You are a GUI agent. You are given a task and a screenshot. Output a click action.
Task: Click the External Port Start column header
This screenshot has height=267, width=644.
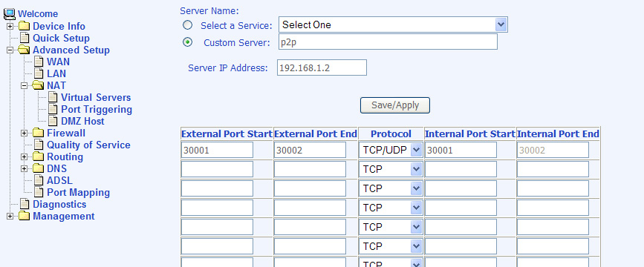pos(227,134)
